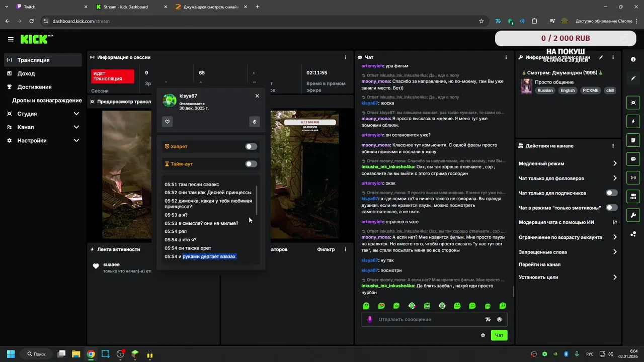Click the translate icon in chat input
This screenshot has height=362, width=644.
[488, 319]
